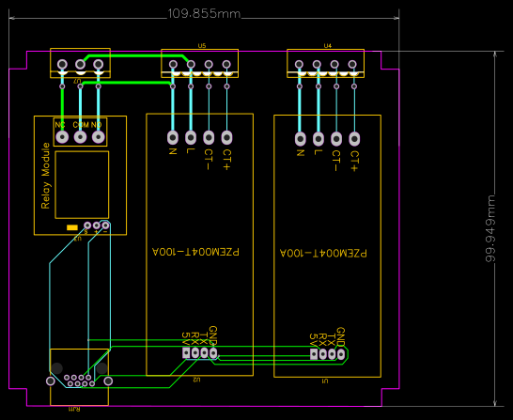Click the relay signal S pin pad

pos(87,226)
